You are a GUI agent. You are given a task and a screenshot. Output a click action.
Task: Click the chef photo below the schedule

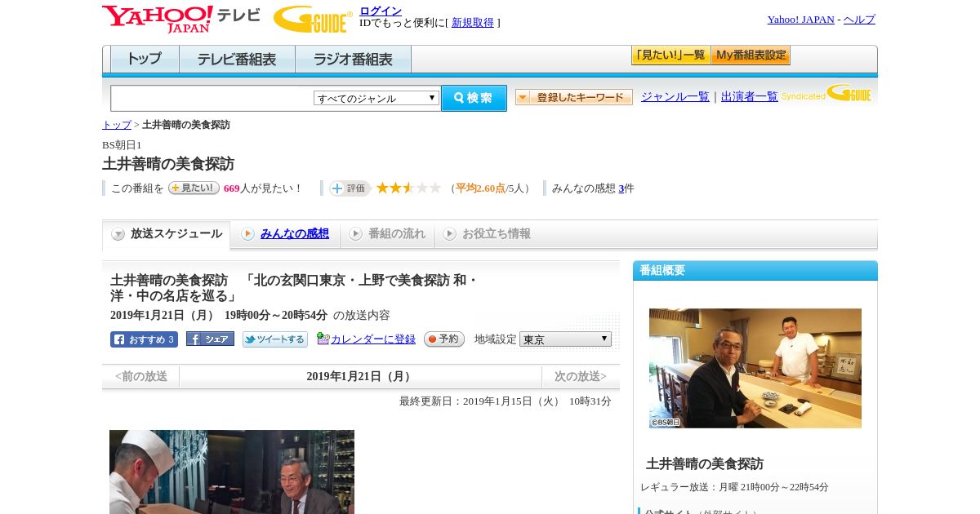click(x=232, y=472)
